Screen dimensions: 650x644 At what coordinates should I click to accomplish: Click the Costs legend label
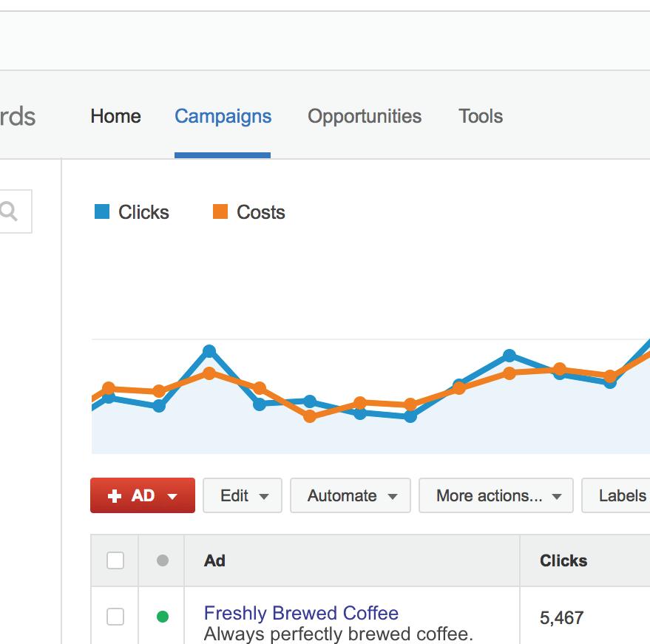[261, 212]
